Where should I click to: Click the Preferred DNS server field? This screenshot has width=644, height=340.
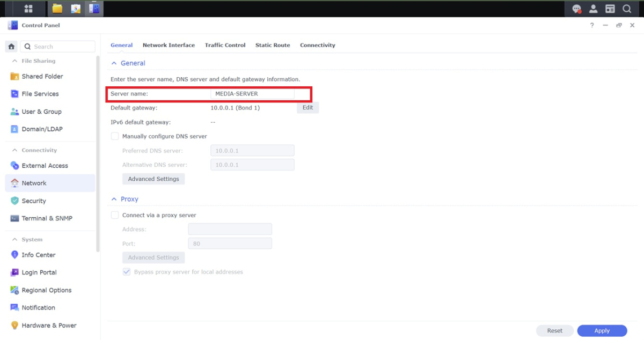click(252, 151)
